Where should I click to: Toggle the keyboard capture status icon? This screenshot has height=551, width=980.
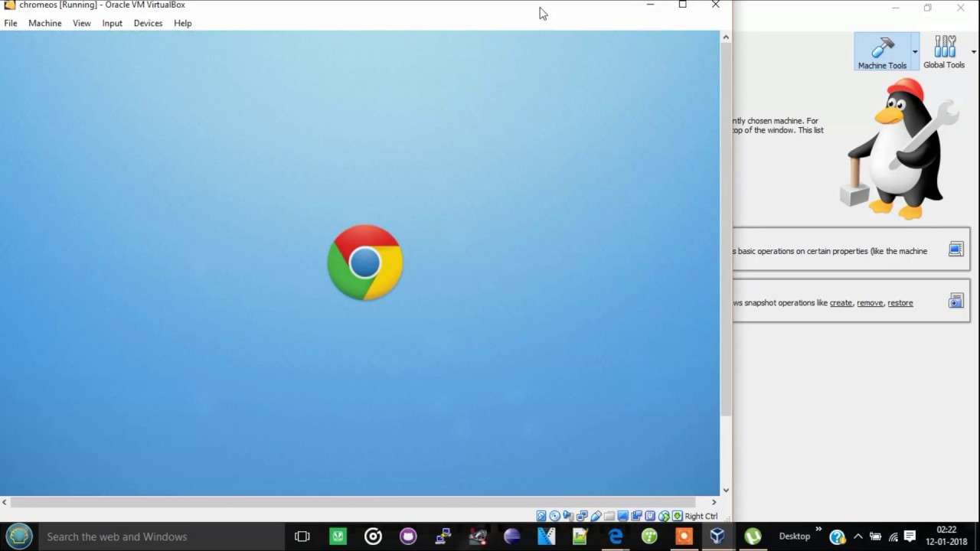click(678, 516)
